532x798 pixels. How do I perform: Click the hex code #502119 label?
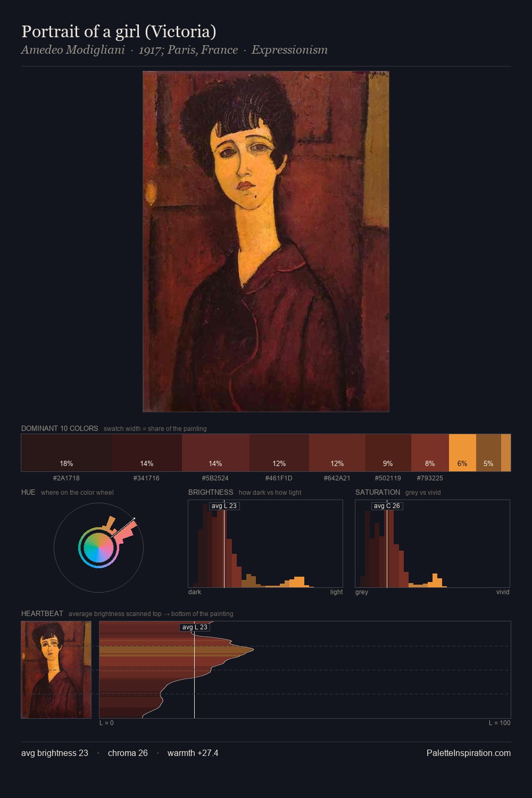tap(388, 478)
